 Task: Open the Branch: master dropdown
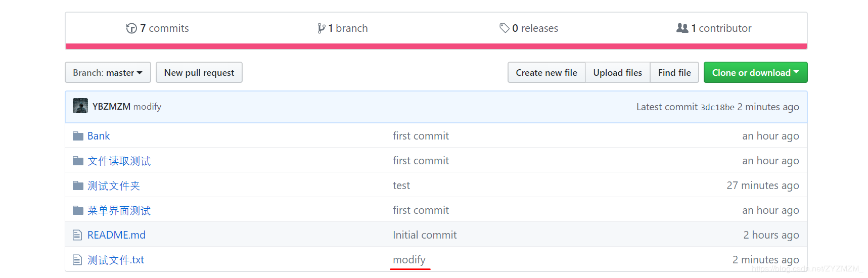tap(108, 72)
